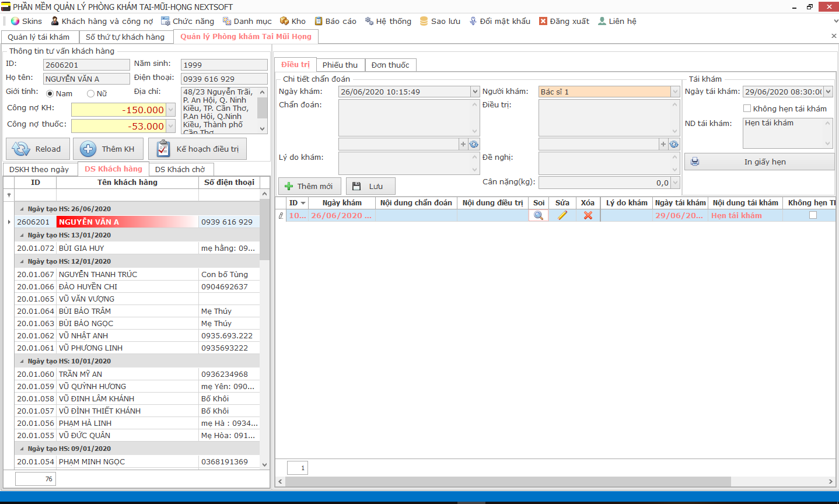The height and width of the screenshot is (504, 839).
Task: Switch to the DSKH theo ngày tab
Action: [x=39, y=169]
